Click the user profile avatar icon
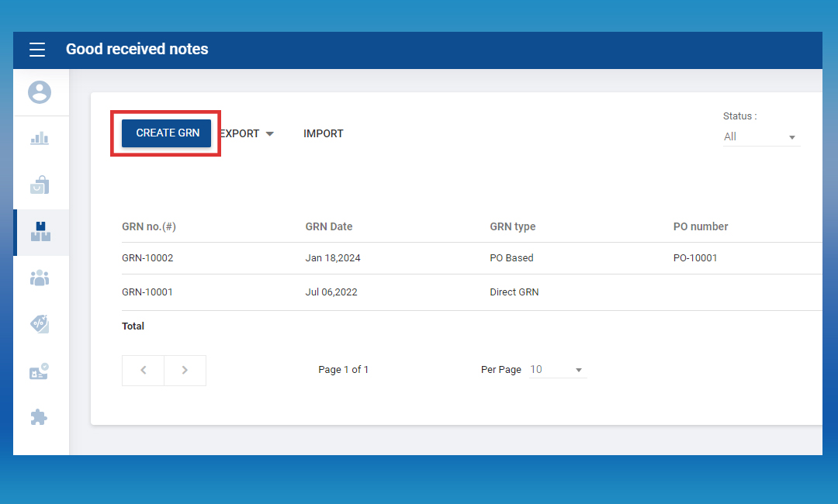Viewport: 838px width, 504px height. pyautogui.click(x=40, y=92)
